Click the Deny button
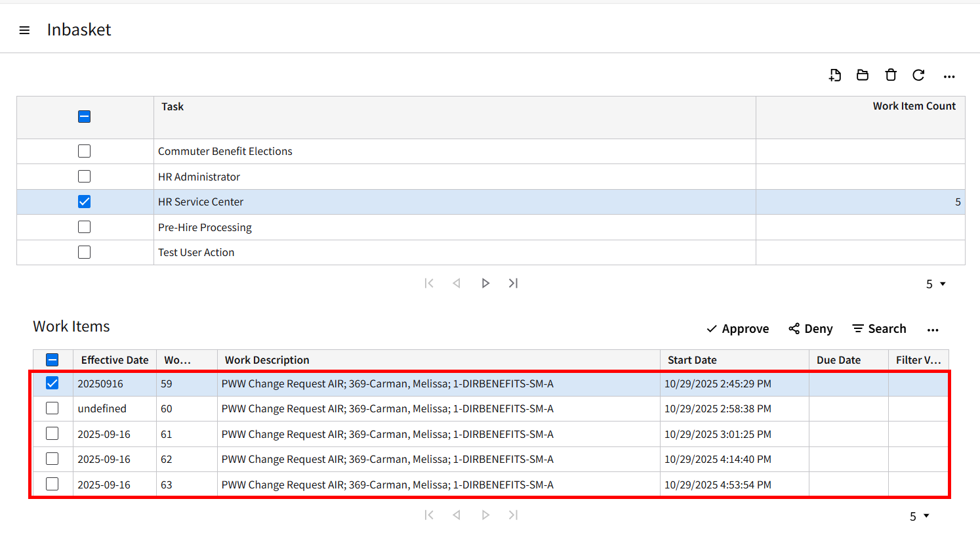 point(811,329)
